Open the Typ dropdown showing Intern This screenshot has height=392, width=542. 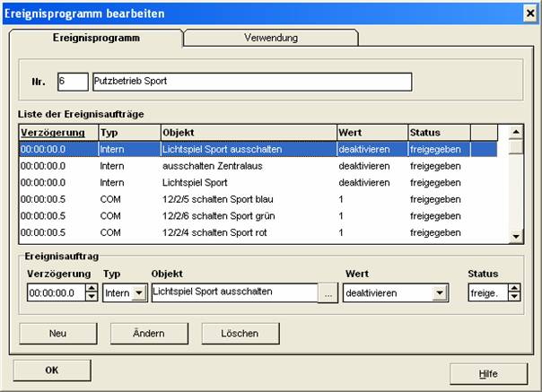coord(138,292)
